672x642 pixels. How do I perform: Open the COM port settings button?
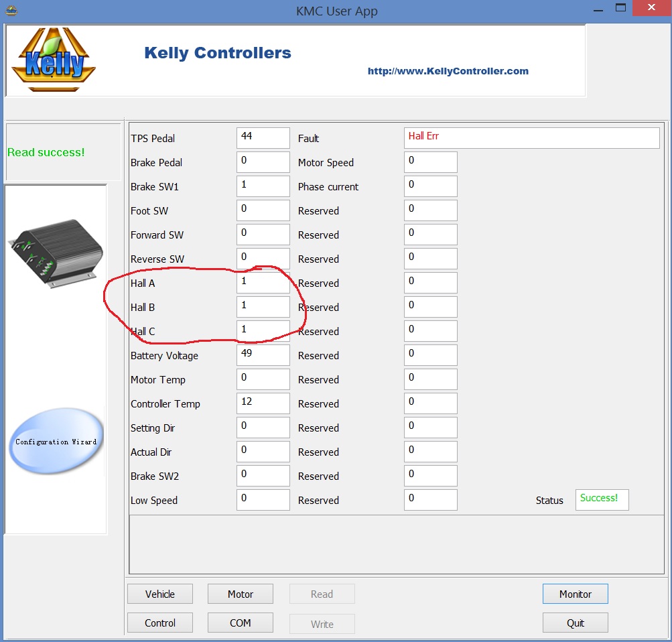pyautogui.click(x=241, y=623)
